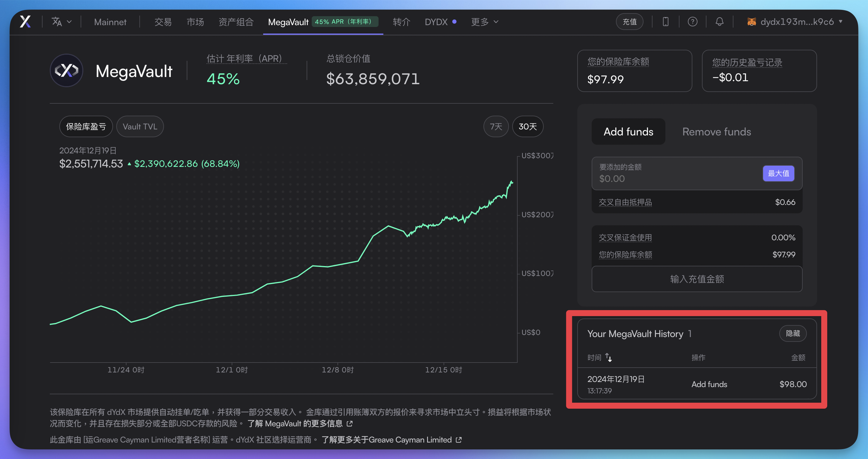Click the 金额 column header

pyautogui.click(x=798, y=358)
